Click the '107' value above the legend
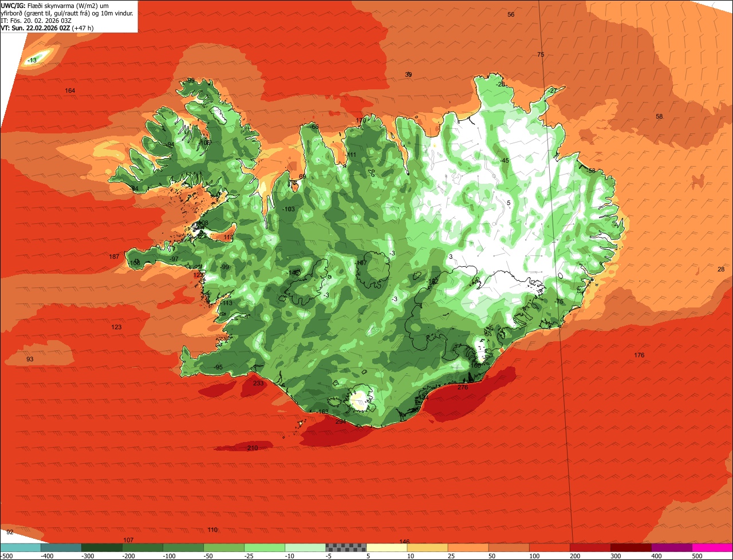This screenshot has width=733, height=560. (x=128, y=540)
